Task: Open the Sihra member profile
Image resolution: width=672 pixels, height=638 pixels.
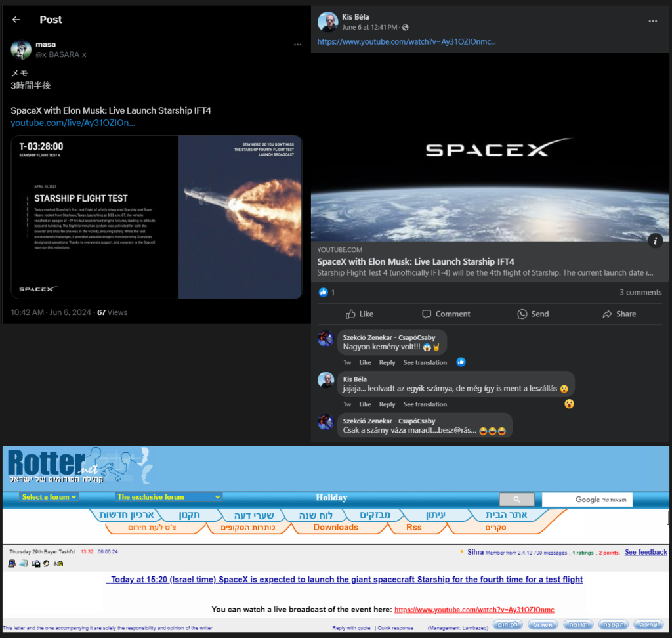Action: pyautogui.click(x=475, y=552)
